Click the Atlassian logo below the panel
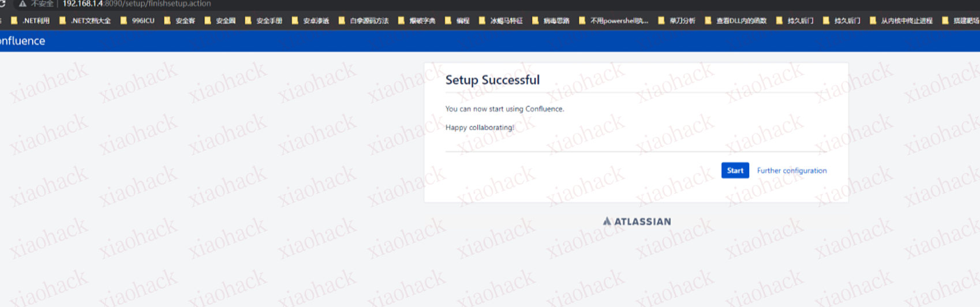Screen dimensions: 980x307 click(x=637, y=221)
